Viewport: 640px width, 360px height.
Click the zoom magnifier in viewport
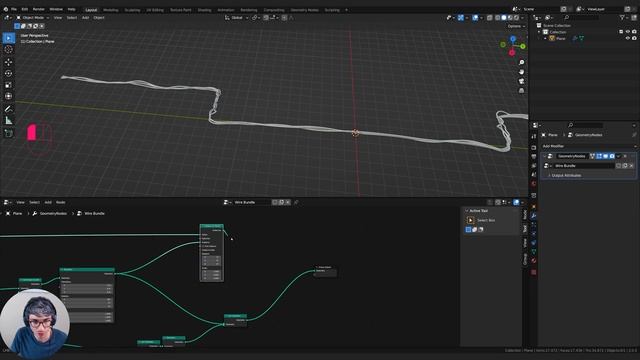521,62
